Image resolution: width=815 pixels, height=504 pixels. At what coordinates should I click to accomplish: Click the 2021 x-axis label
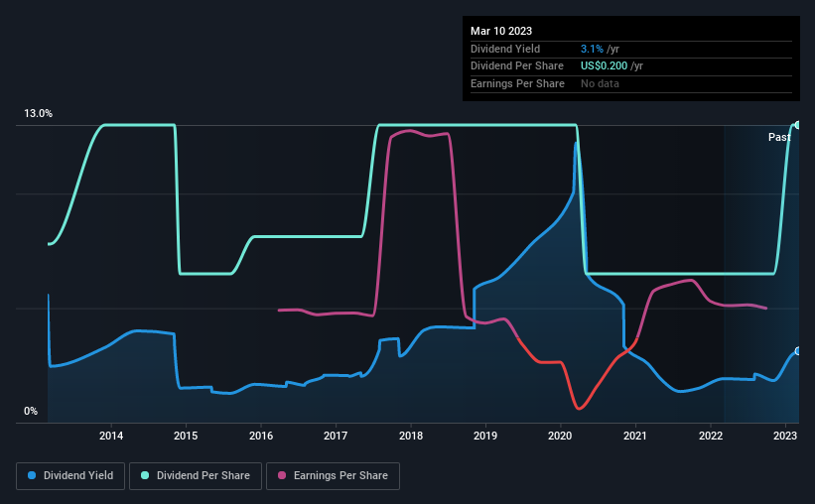pyautogui.click(x=635, y=436)
